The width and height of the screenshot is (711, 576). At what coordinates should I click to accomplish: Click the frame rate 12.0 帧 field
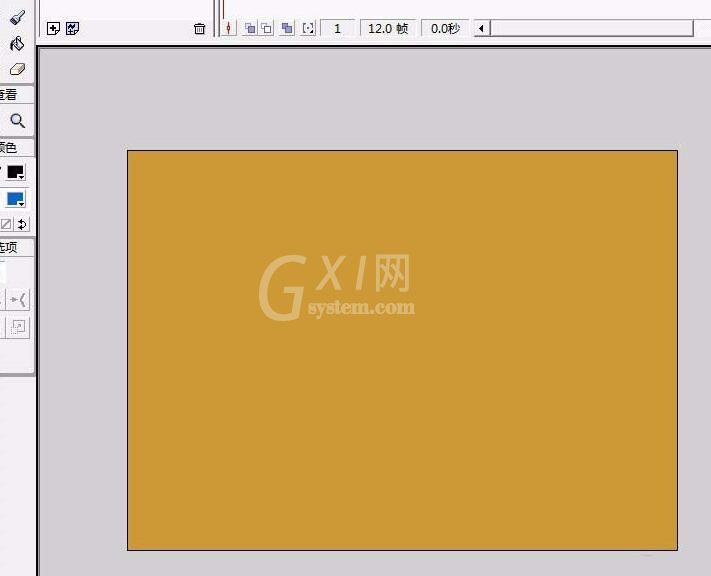[388, 29]
